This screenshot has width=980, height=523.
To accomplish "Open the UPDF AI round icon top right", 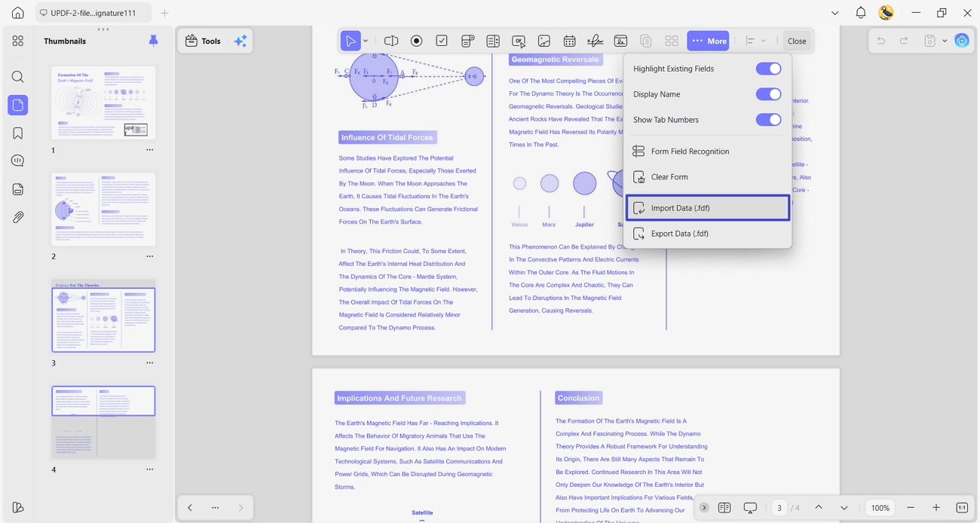I will (962, 41).
